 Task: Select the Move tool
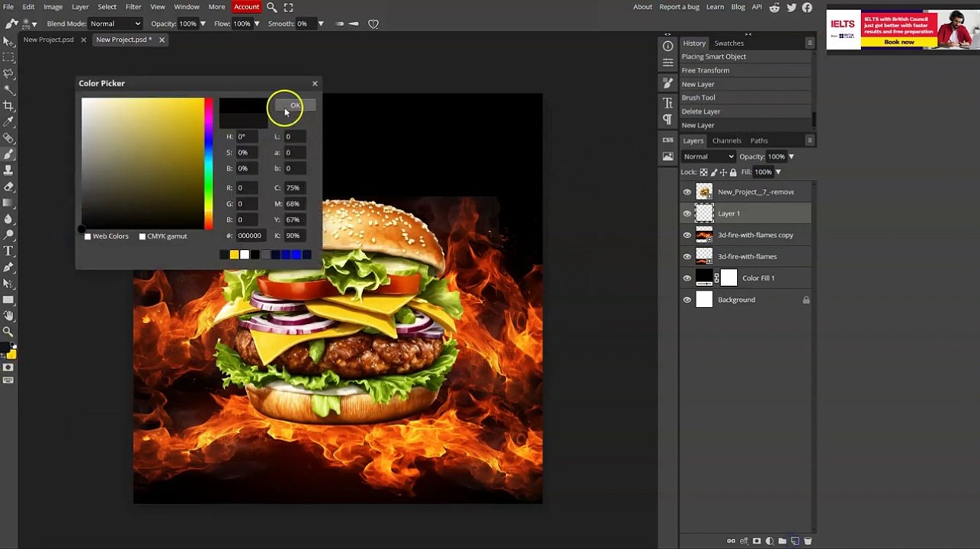8,41
